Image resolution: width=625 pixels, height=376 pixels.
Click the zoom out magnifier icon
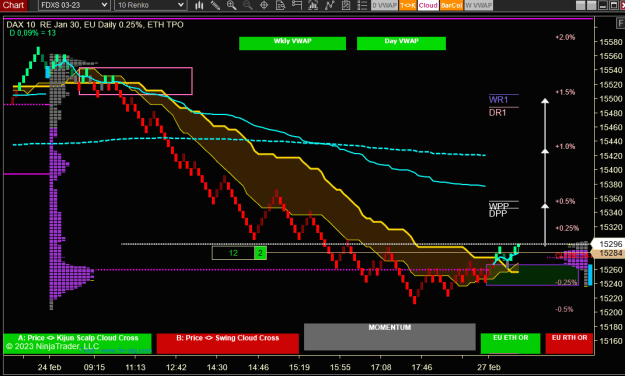(x=248, y=5)
